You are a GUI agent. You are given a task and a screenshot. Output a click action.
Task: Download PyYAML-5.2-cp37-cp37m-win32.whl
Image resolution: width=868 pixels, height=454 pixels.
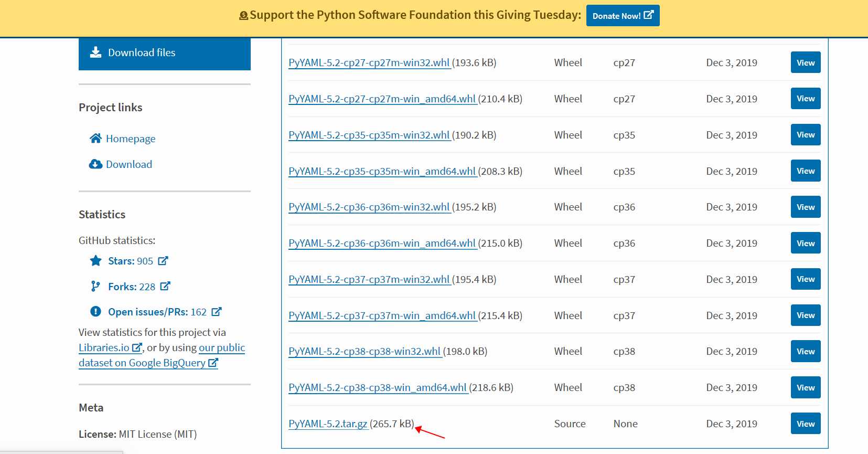pos(369,279)
